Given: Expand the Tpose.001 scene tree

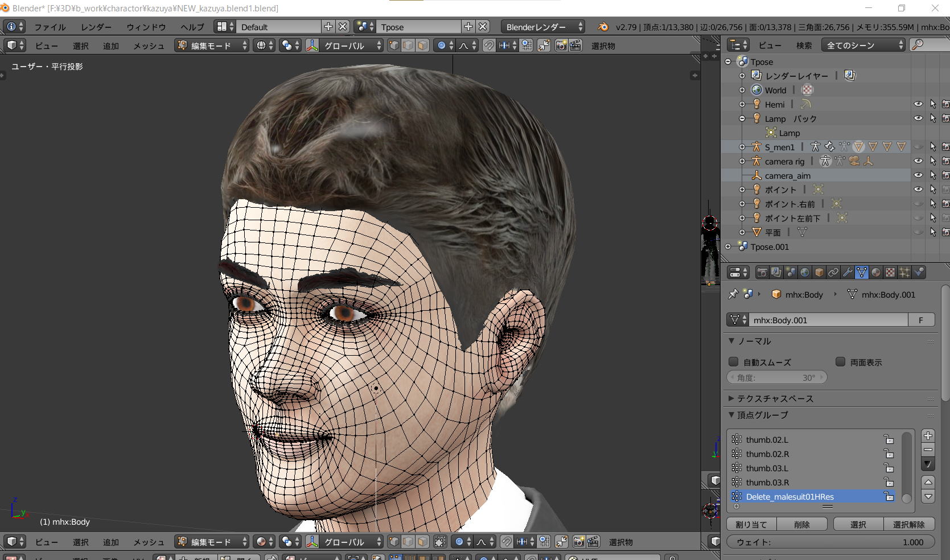Looking at the screenshot, I should tap(728, 247).
